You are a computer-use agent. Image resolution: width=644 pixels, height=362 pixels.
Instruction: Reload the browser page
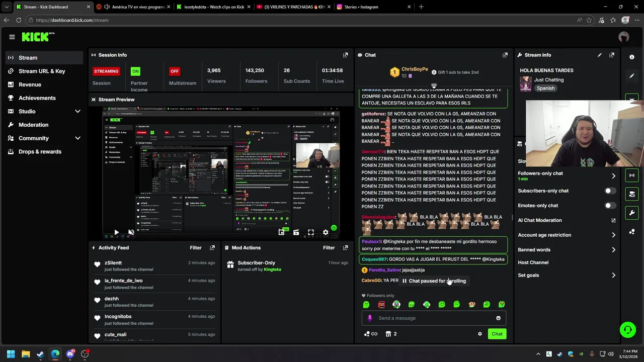[19, 20]
